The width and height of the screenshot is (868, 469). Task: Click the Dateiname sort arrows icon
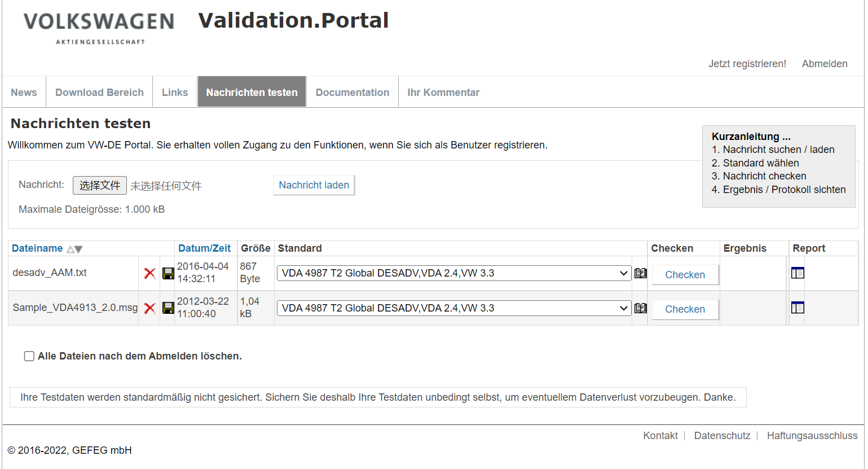[x=74, y=249]
